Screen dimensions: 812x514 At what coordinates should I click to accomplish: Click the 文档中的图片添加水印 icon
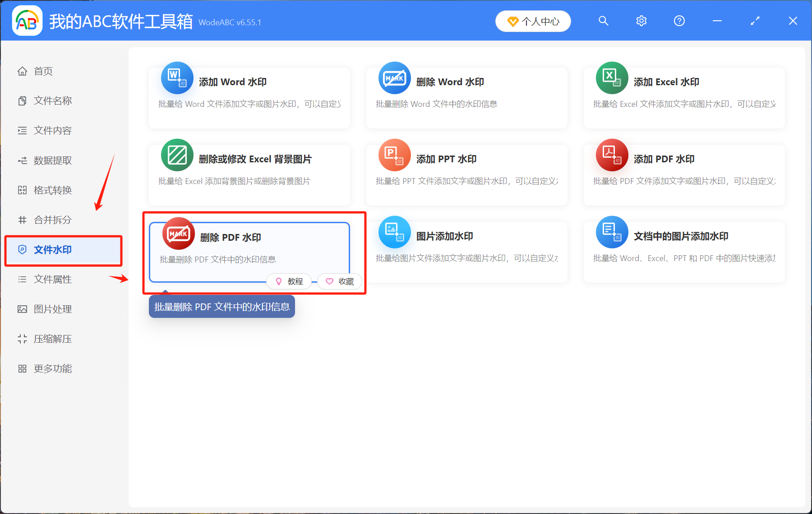coord(612,232)
